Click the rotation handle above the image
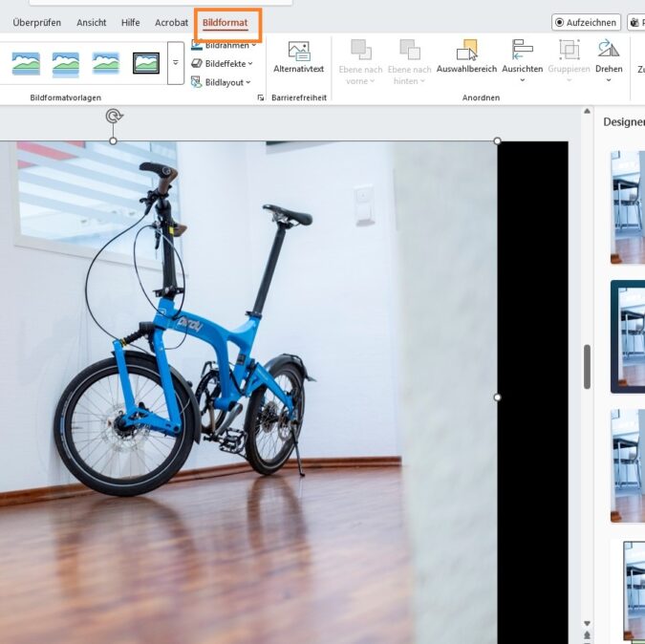This screenshot has width=645, height=644. tap(114, 117)
